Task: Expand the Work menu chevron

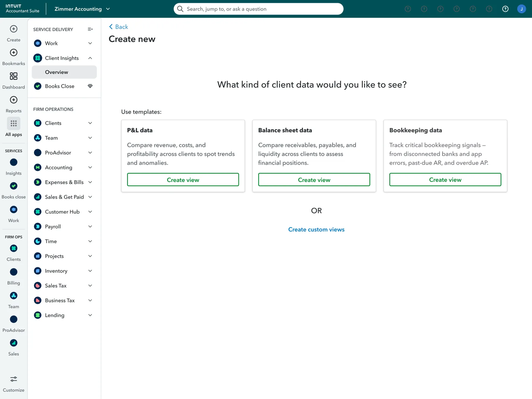Action: tap(90, 43)
